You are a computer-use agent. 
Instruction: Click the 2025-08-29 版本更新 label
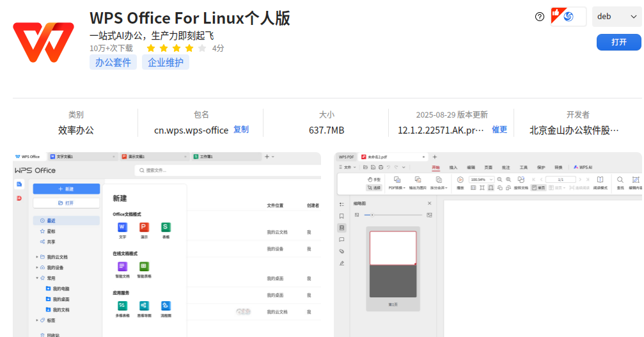(x=452, y=114)
